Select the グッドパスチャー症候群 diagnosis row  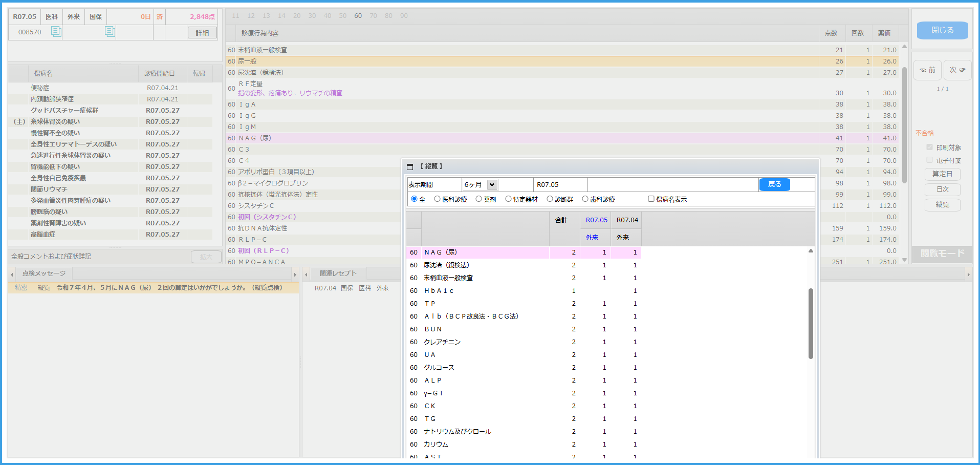pos(110,111)
